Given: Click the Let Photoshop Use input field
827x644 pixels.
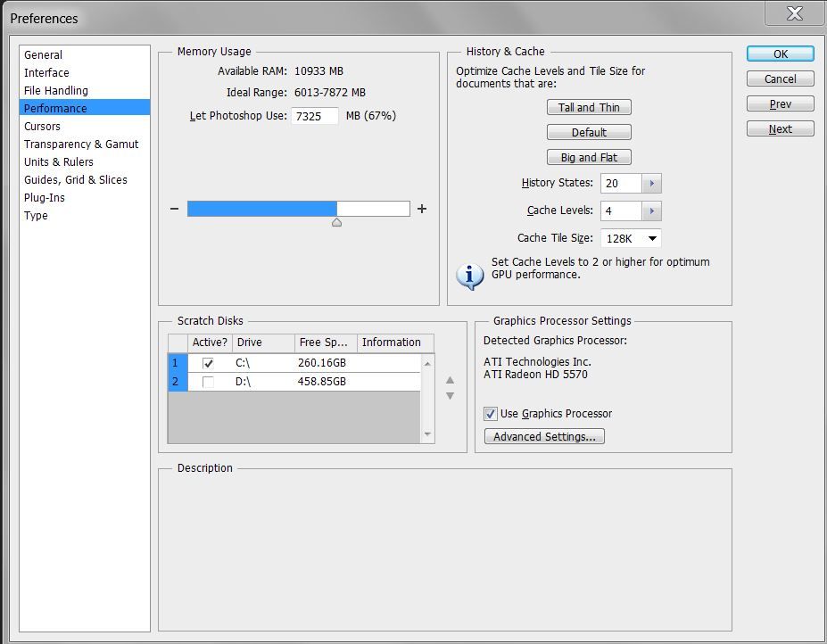Looking at the screenshot, I should tap(315, 116).
